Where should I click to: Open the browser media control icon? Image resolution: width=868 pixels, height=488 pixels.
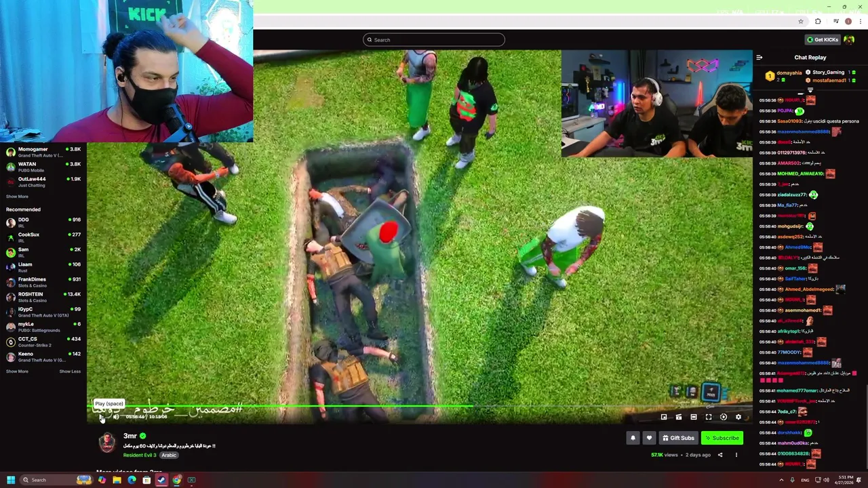click(x=835, y=21)
